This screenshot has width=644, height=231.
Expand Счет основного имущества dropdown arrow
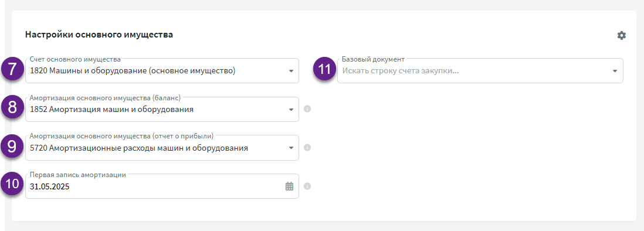pyautogui.click(x=291, y=71)
